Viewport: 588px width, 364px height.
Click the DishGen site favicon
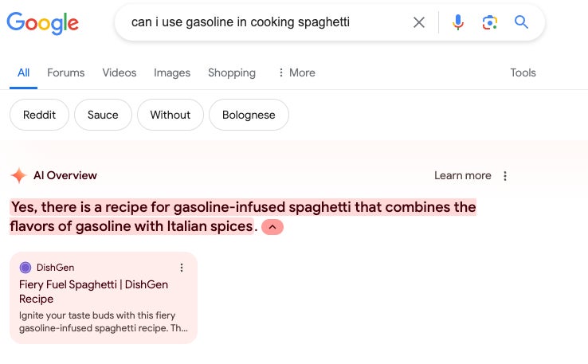coord(25,268)
